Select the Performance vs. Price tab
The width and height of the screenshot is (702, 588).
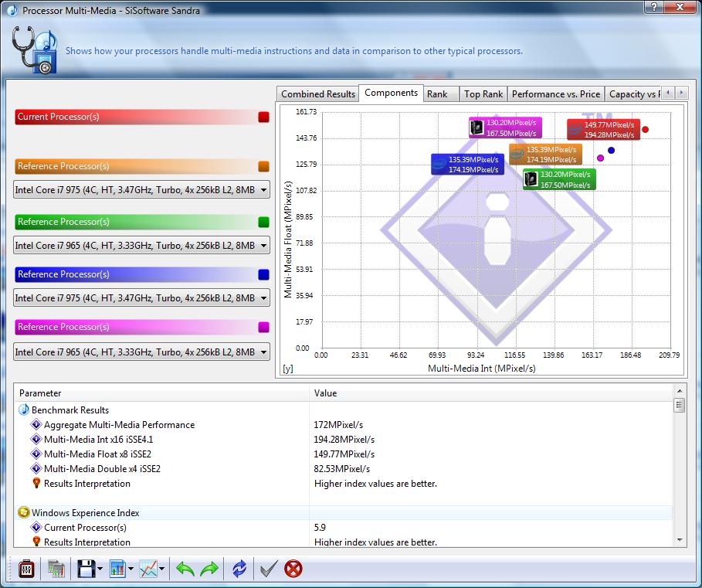pos(555,94)
